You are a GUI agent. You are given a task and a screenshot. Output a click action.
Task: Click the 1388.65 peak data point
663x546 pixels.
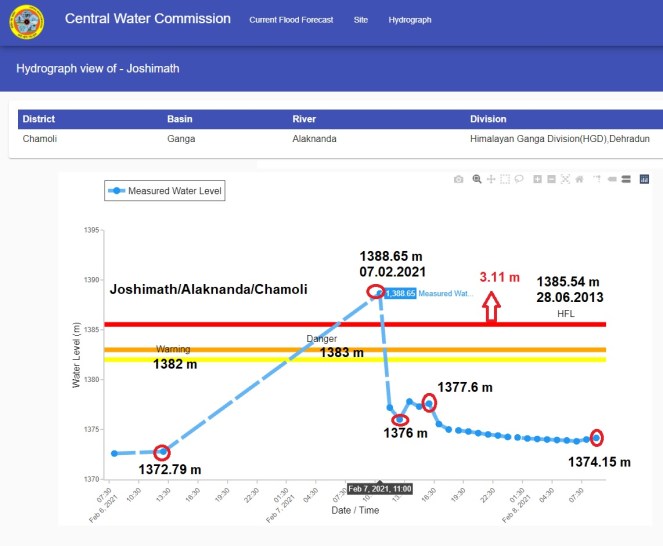tap(375, 292)
